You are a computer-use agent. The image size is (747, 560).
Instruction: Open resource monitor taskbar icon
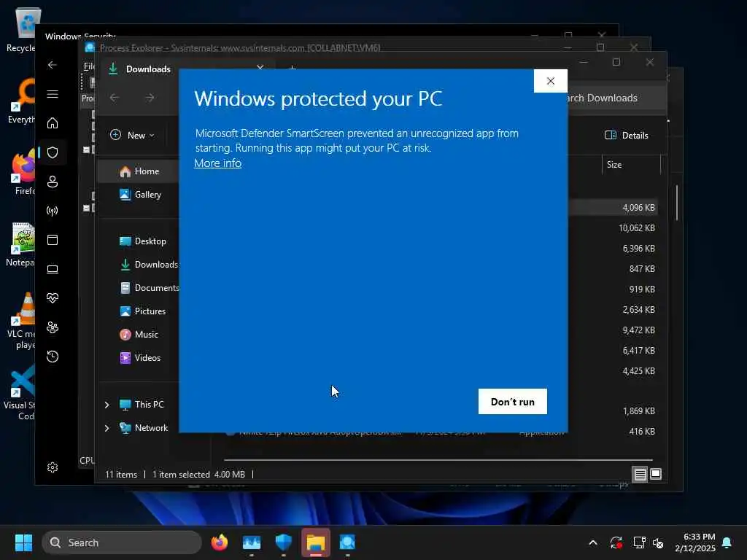point(252,542)
